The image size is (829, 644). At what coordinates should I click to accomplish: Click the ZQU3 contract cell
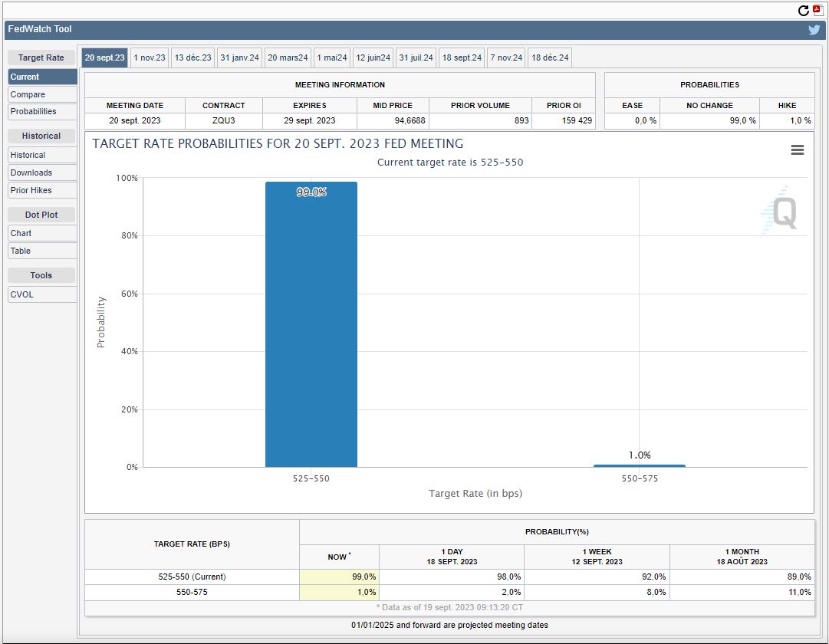[x=224, y=120]
